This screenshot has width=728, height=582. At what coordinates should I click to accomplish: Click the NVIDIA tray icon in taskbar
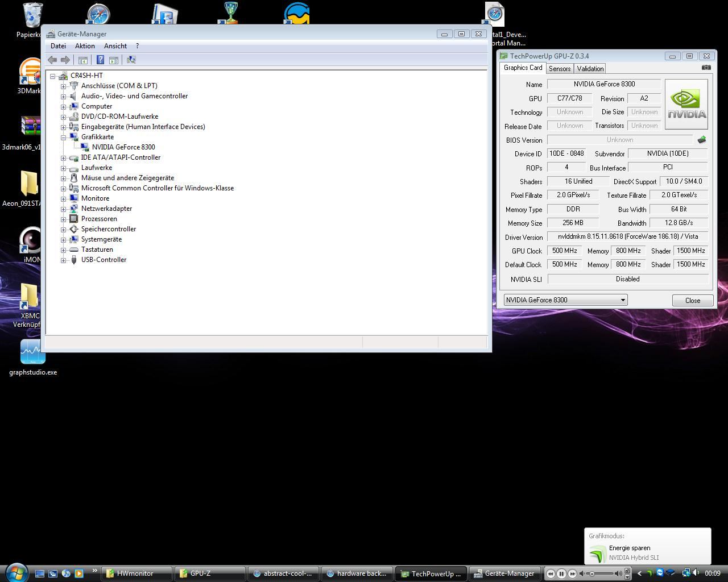(x=649, y=573)
